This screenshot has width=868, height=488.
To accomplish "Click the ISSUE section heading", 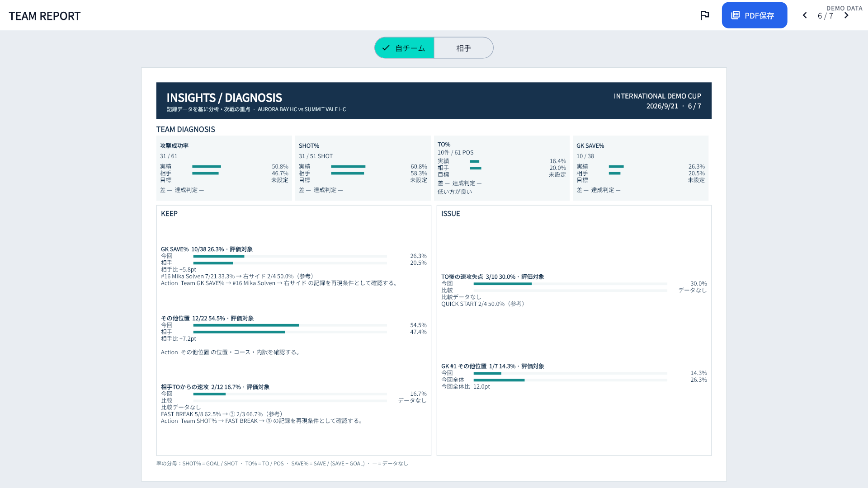I will [x=450, y=213].
